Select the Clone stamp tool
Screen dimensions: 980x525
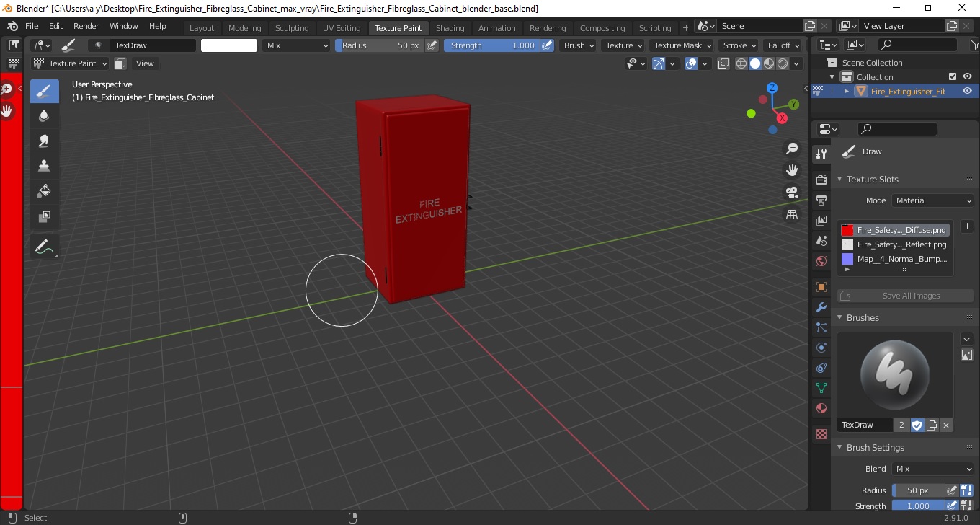(45, 166)
